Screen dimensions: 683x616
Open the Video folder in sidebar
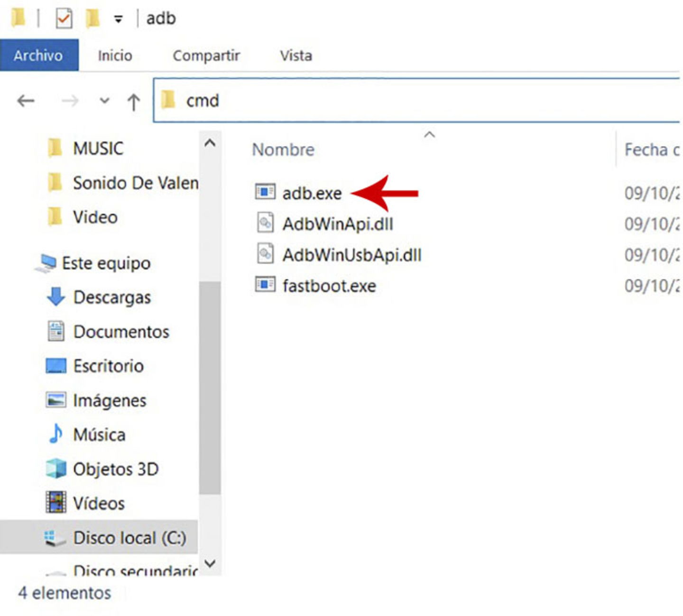point(95,217)
